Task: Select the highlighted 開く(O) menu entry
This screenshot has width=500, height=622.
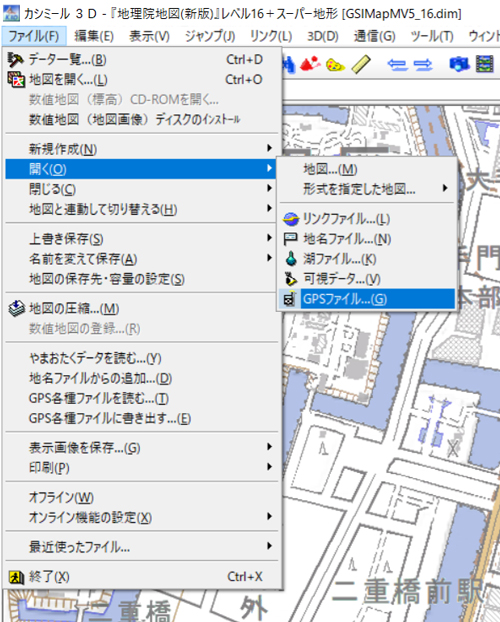Action: 142,169
